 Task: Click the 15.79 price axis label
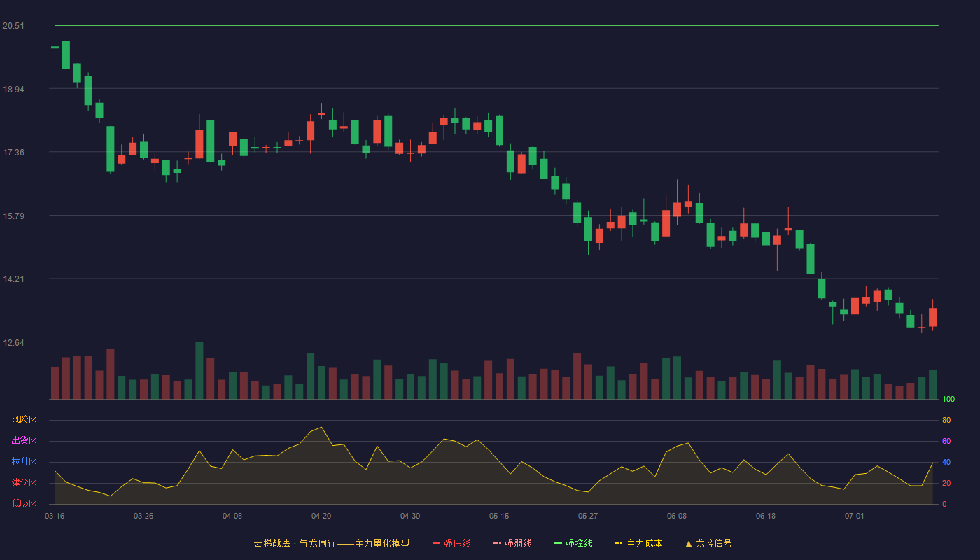click(x=13, y=216)
